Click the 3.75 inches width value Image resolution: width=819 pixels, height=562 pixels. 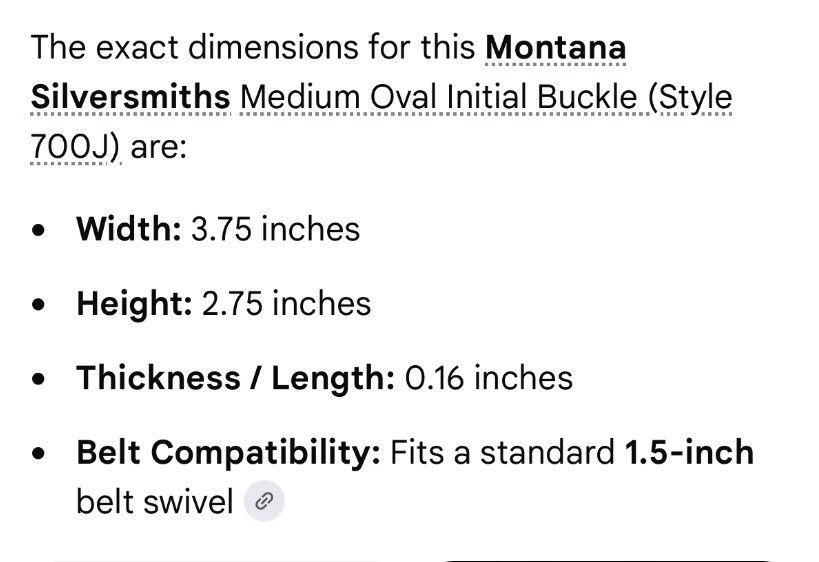[276, 229]
